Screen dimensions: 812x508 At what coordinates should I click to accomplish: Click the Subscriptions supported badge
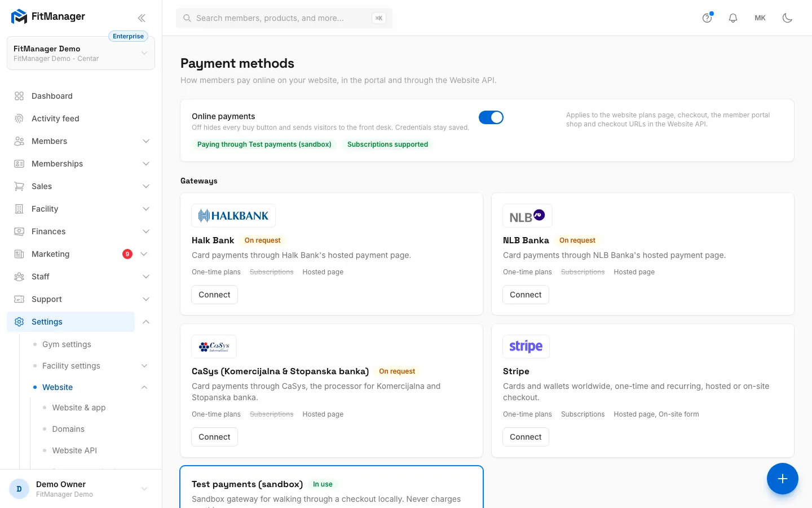coord(387,144)
